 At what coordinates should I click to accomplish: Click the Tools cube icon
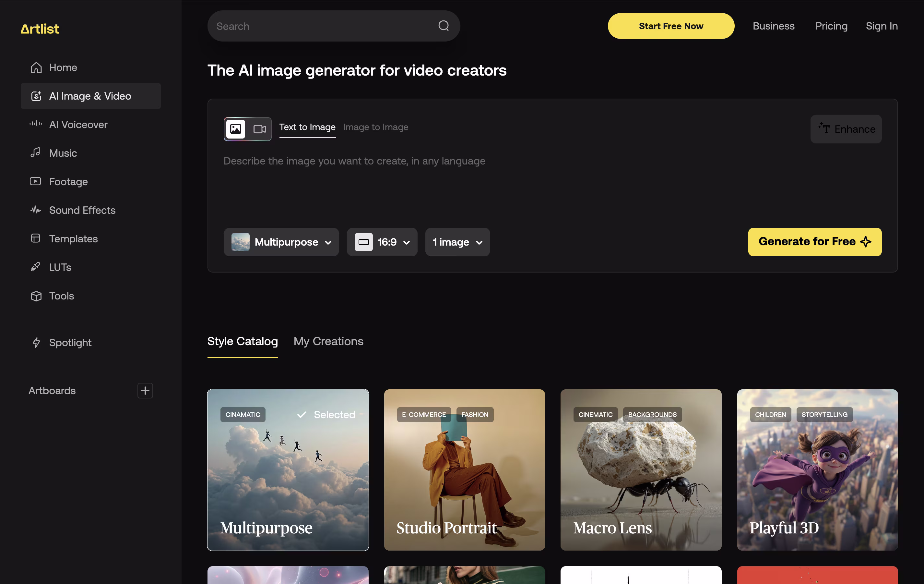[36, 296]
